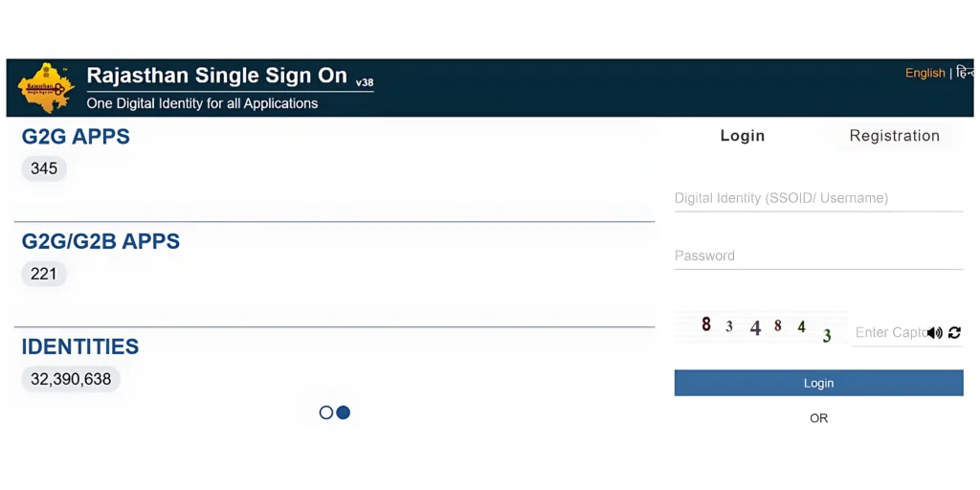Click the captcha number image
Viewport: 980px width, 490px height.
[x=762, y=327]
